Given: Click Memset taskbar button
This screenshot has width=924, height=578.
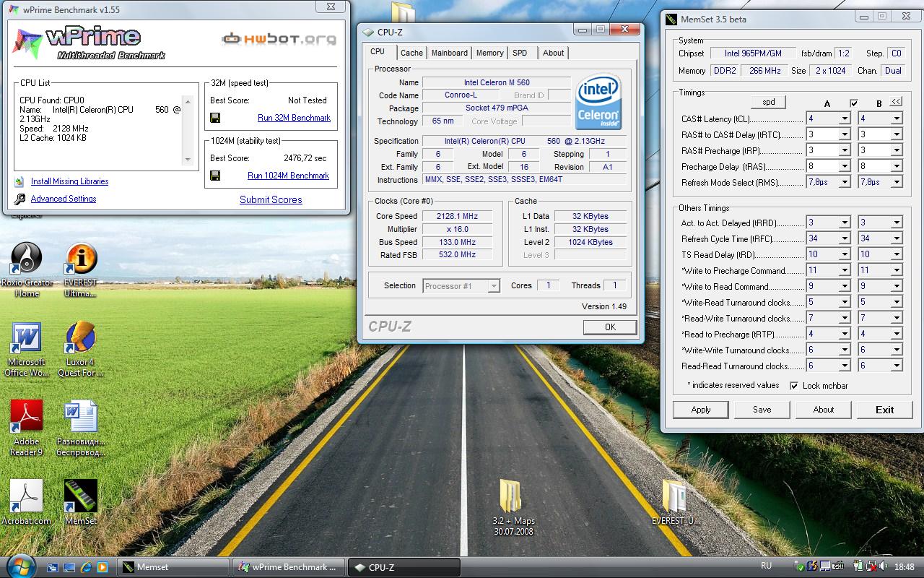Looking at the screenshot, I should coord(173,567).
